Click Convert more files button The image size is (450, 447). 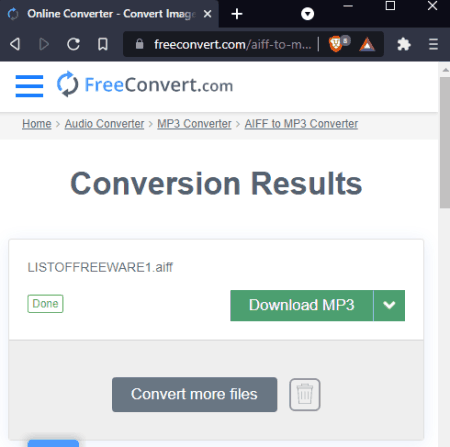point(194,394)
